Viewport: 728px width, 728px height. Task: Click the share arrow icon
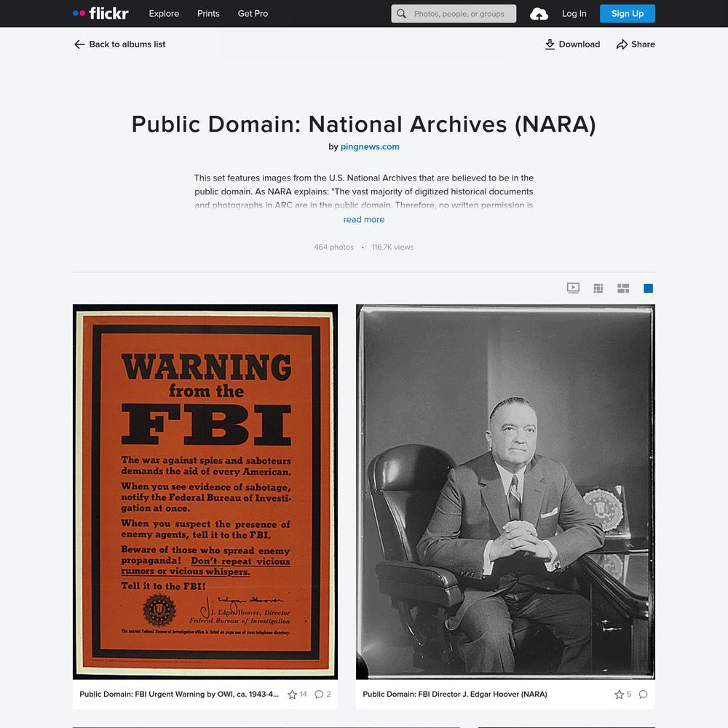point(622,44)
